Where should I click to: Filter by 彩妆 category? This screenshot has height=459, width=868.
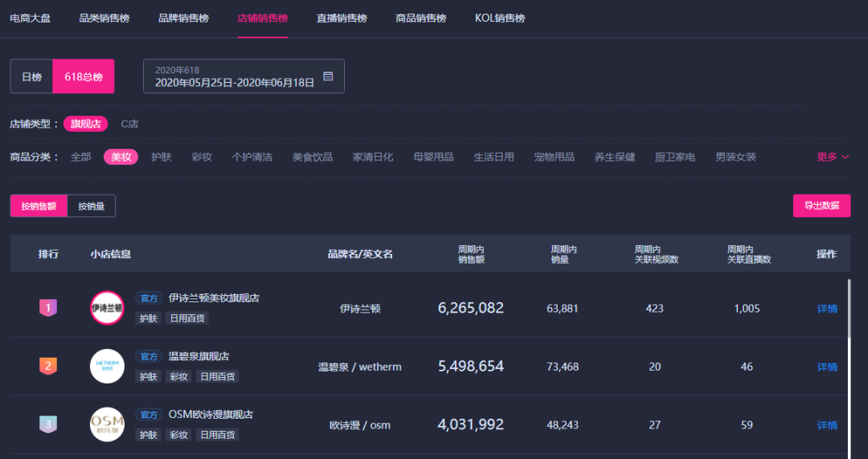click(202, 158)
